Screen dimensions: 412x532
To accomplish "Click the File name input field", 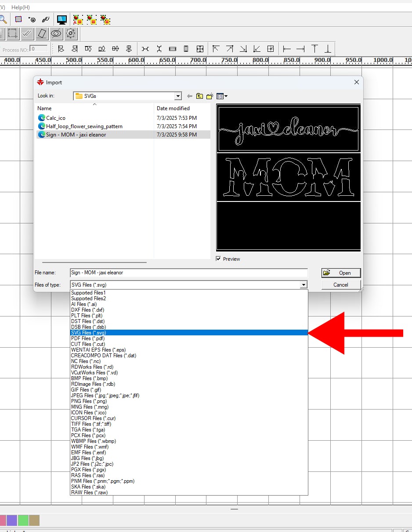I will point(189,273).
